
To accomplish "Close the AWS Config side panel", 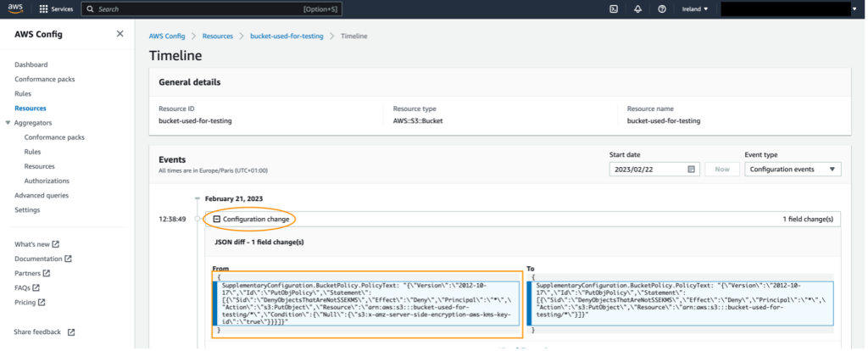I will (x=120, y=34).
